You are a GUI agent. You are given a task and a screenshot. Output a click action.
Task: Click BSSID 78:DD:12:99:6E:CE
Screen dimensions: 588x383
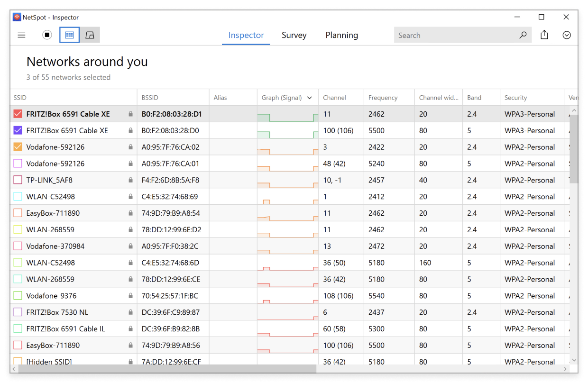click(x=171, y=279)
